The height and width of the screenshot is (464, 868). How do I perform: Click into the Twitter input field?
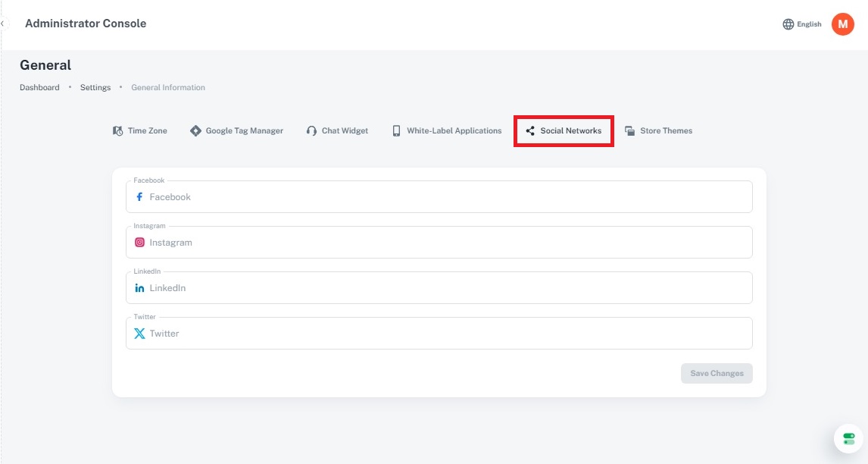(447, 334)
